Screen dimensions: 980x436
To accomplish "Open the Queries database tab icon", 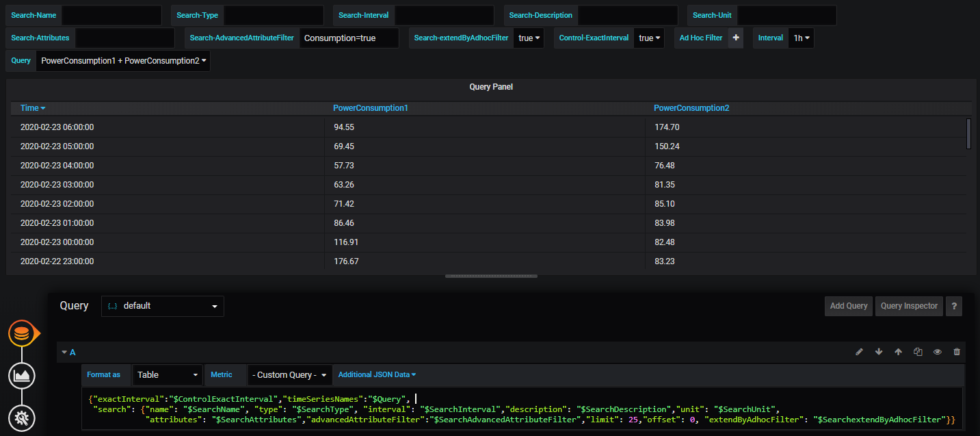I will [x=22, y=333].
